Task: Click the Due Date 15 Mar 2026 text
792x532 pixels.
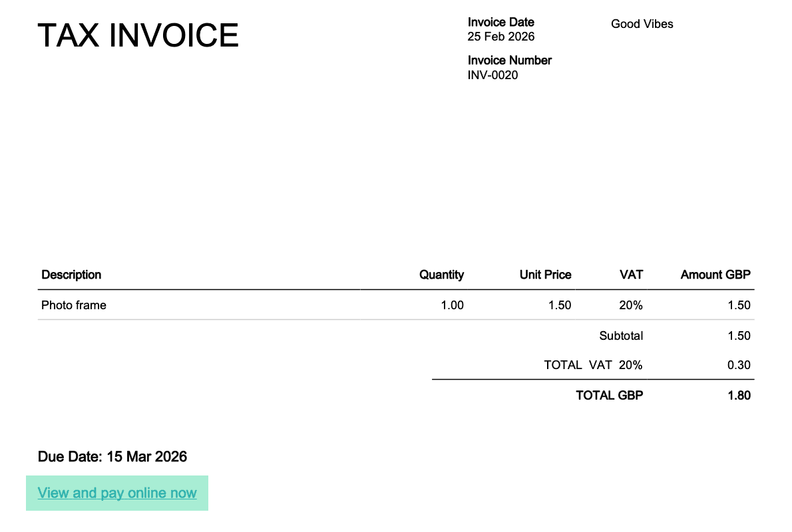Action: click(112, 457)
